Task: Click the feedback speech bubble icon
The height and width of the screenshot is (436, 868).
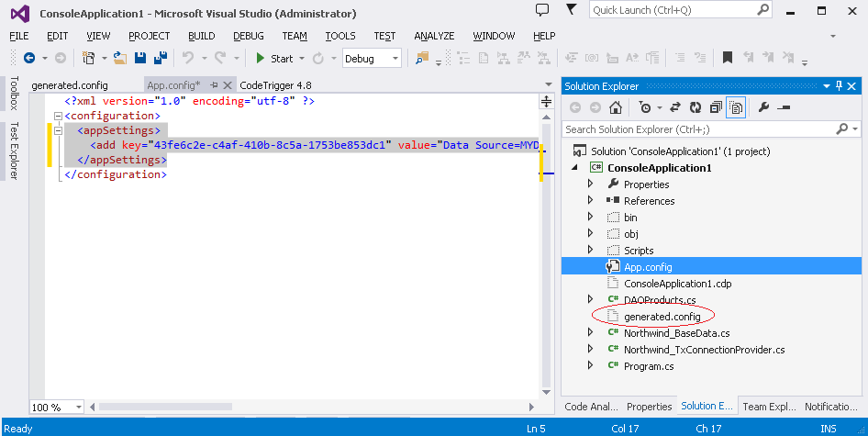Action: pyautogui.click(x=542, y=9)
